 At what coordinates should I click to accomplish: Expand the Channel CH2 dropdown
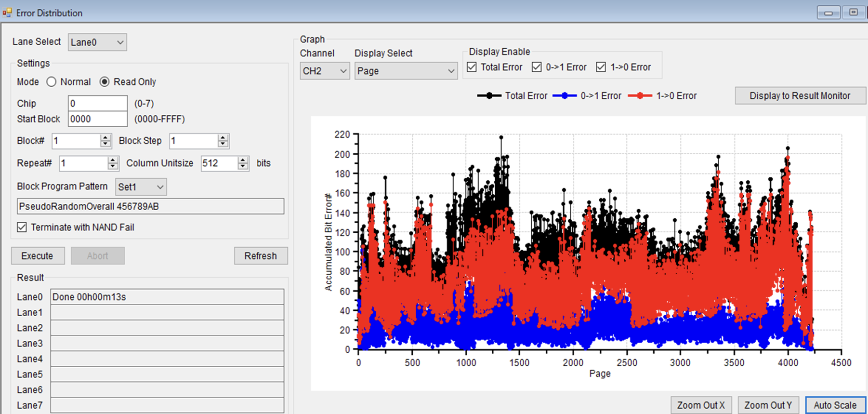click(325, 71)
